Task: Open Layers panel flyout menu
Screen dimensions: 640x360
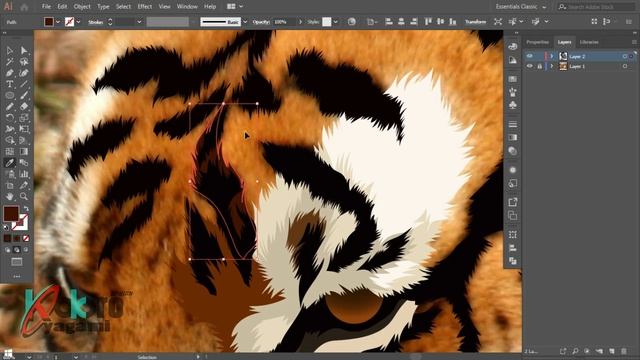Action: [634, 42]
